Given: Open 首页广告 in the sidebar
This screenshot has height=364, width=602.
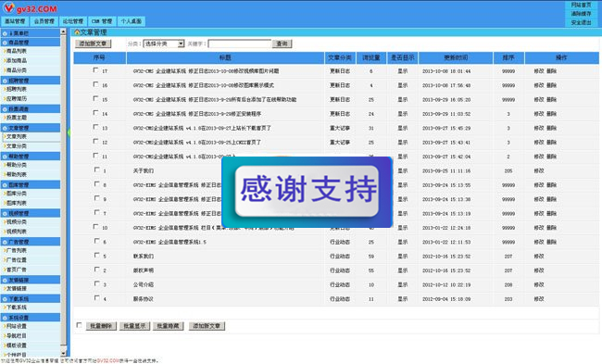Looking at the screenshot, I should pos(17,270).
